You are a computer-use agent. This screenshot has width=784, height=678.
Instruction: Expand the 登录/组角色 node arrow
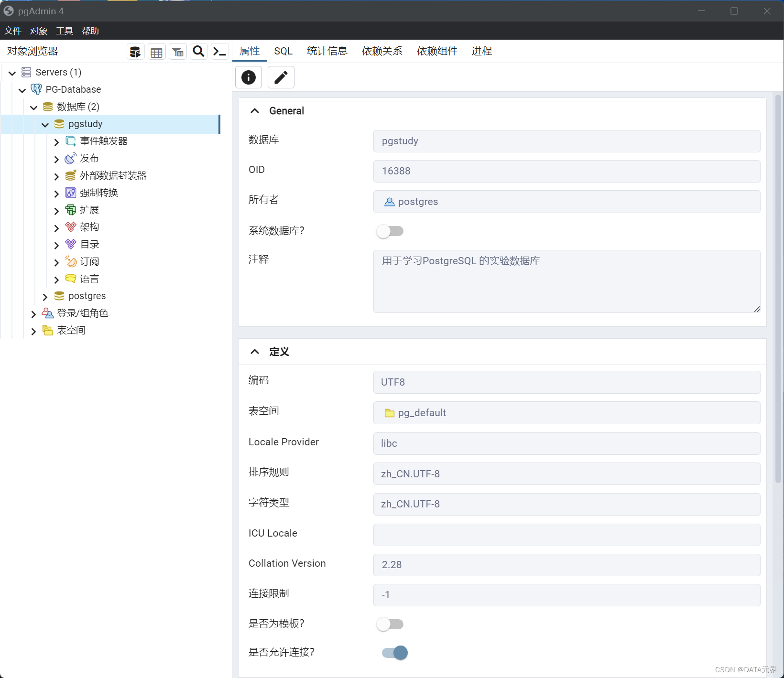pyautogui.click(x=33, y=314)
